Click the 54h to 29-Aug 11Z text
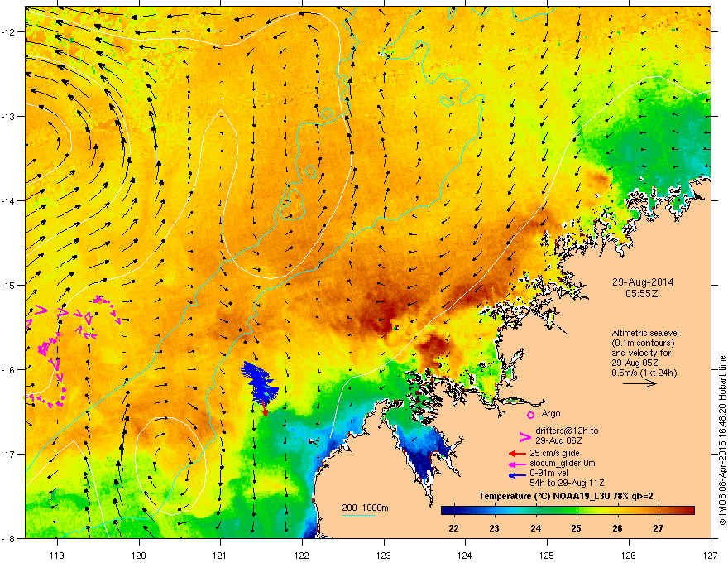The image size is (728, 563). (x=567, y=483)
